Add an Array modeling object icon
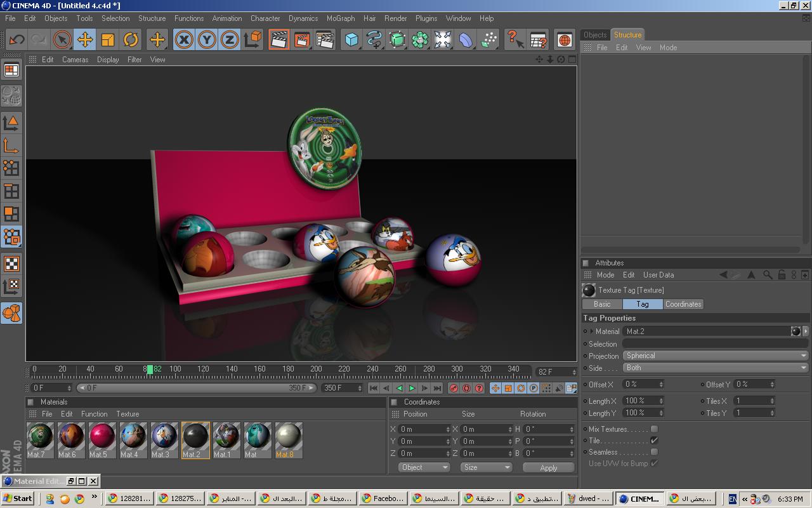Viewport: 812px width, 508px height. point(420,40)
